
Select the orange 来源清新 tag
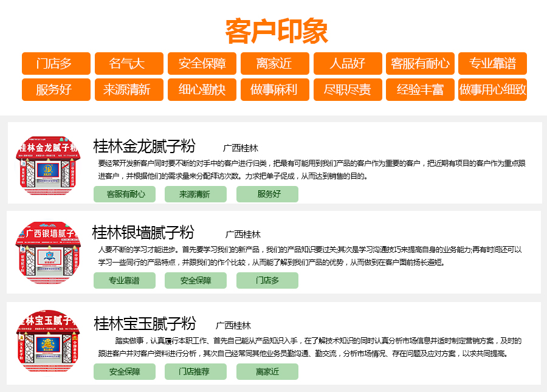(x=129, y=89)
